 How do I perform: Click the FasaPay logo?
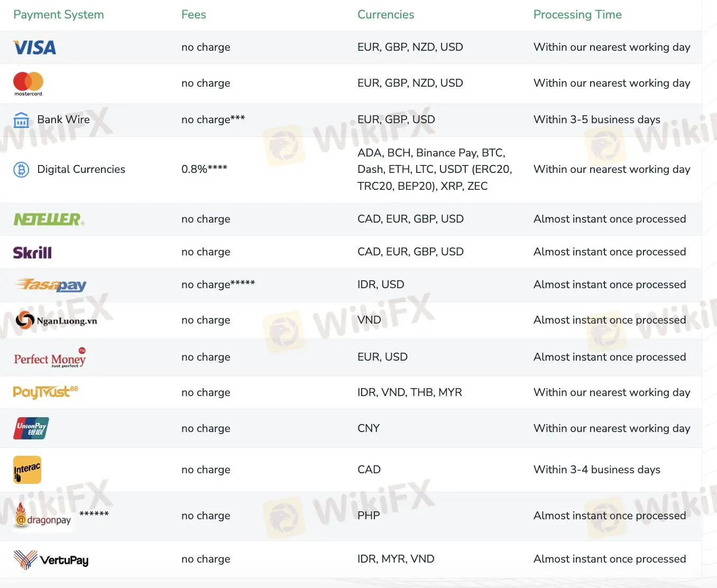tap(51, 285)
